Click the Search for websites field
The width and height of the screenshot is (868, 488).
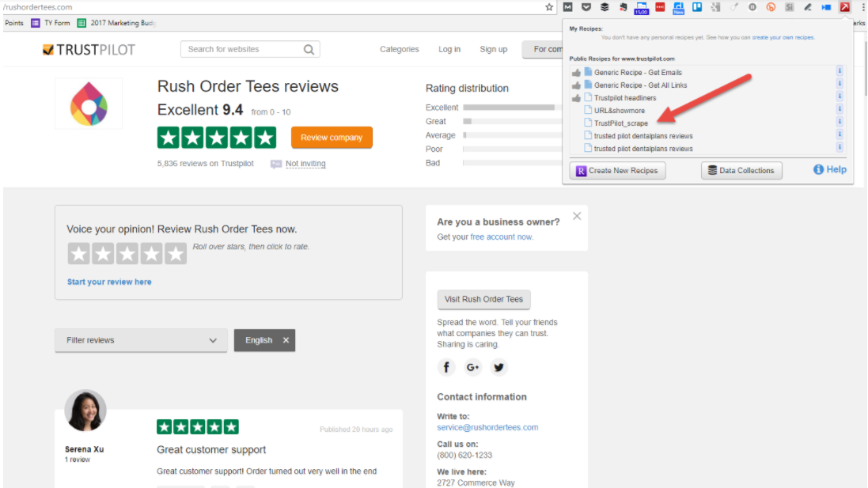[241, 49]
